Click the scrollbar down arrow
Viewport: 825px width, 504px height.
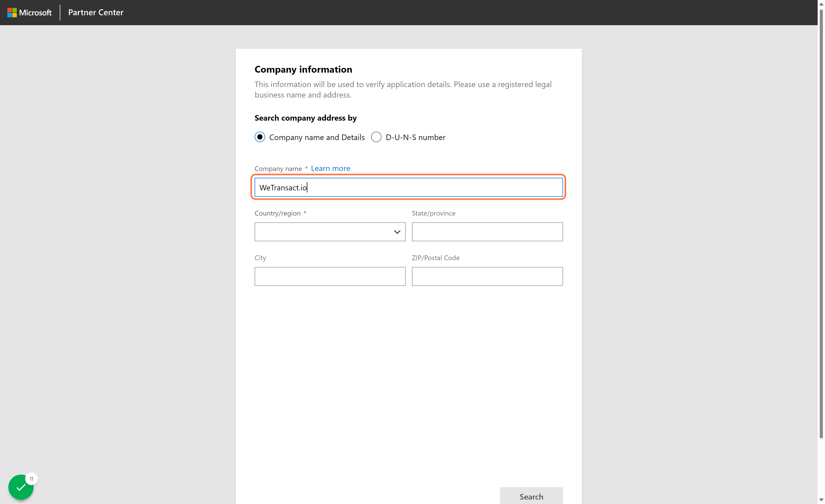pyautogui.click(x=821, y=500)
